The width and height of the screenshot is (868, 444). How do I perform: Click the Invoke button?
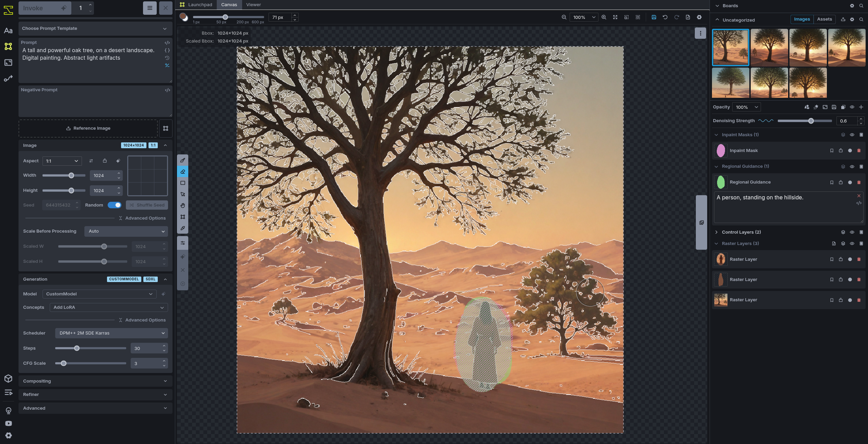coord(45,8)
